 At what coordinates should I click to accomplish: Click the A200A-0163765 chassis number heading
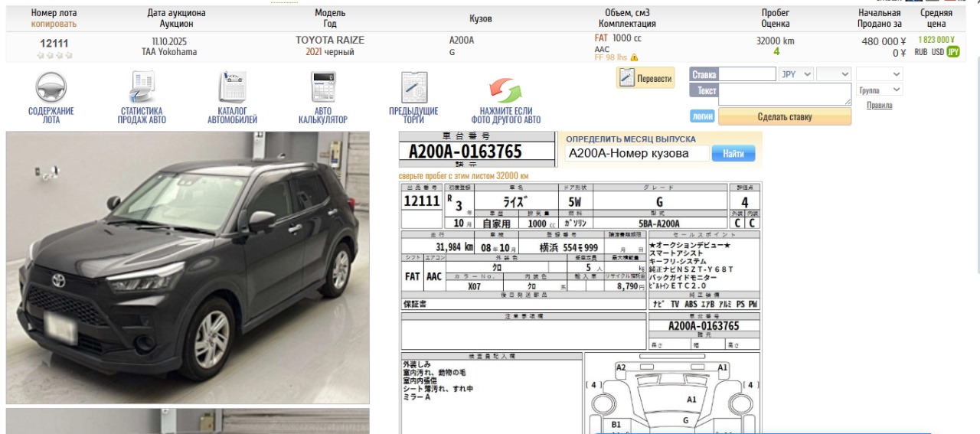coord(465,151)
